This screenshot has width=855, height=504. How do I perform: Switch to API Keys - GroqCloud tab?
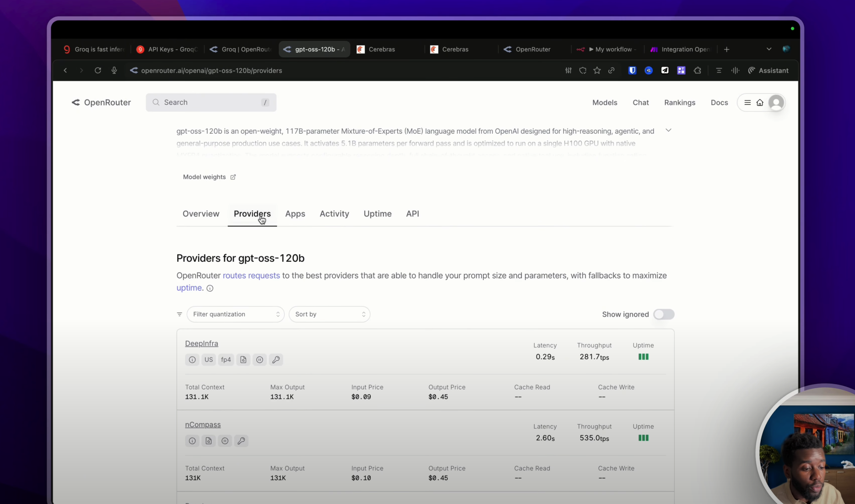pos(167,49)
